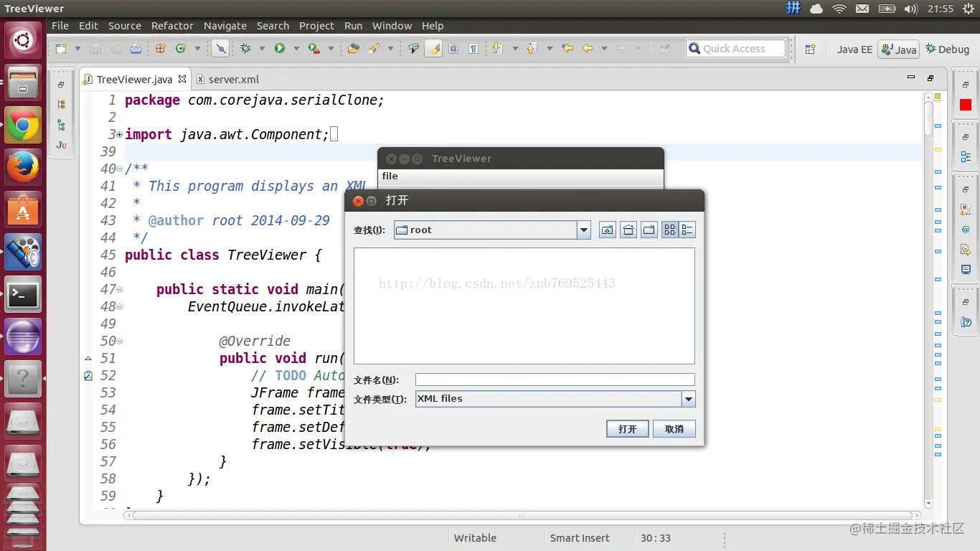Screen dimensions: 980x551
Task: Open the Outline view icon in right trim
Action: (x=966, y=156)
